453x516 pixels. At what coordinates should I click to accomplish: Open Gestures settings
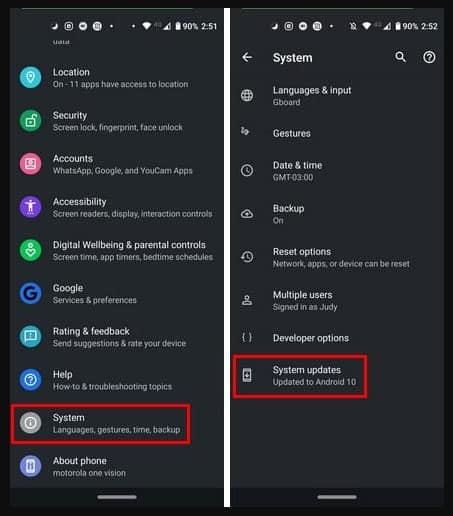click(x=337, y=133)
